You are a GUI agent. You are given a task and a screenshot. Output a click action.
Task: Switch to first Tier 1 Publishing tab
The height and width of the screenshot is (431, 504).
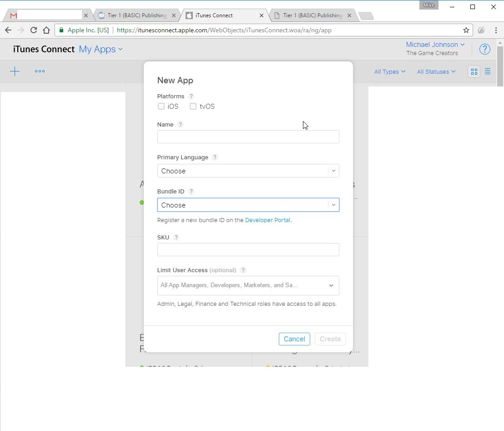137,15
